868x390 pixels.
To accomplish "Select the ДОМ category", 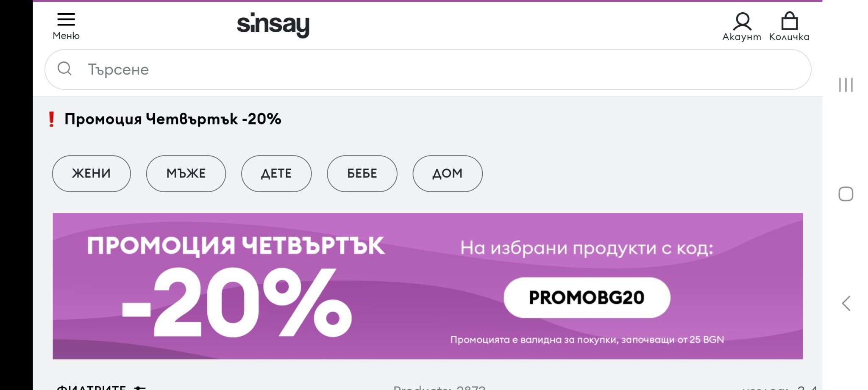I will 448,174.
